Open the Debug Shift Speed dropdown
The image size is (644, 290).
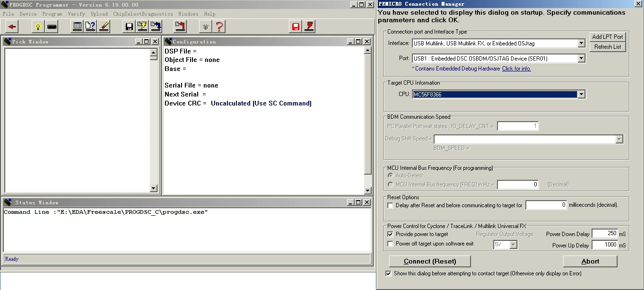pos(619,139)
